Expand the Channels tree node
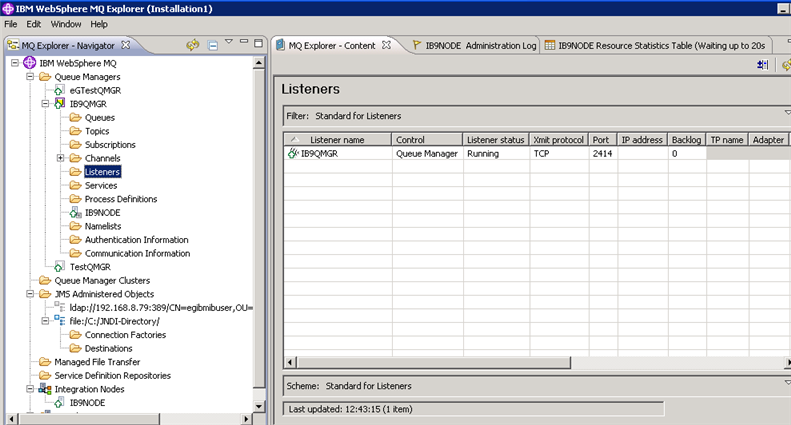791x425 pixels. coord(60,158)
